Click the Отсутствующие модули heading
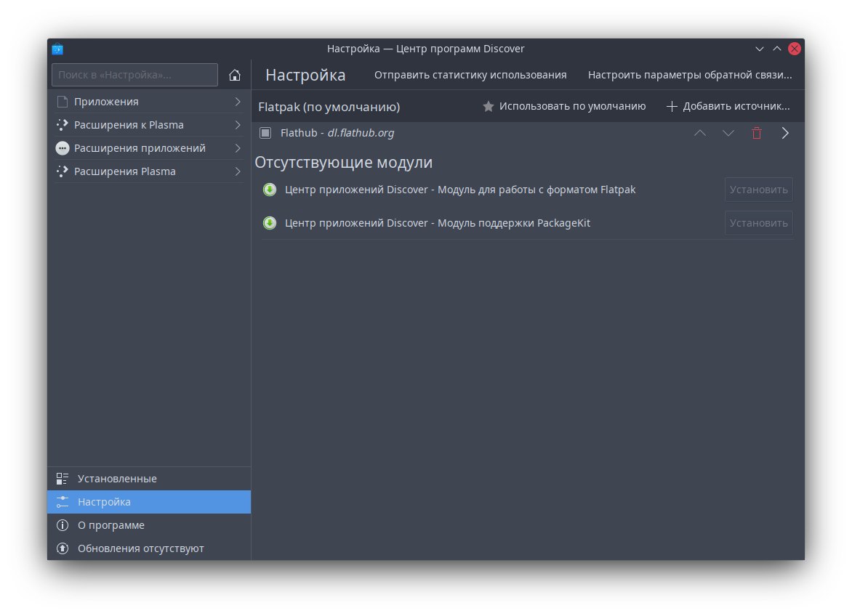Viewport: 852px width, 616px height. 343,162
